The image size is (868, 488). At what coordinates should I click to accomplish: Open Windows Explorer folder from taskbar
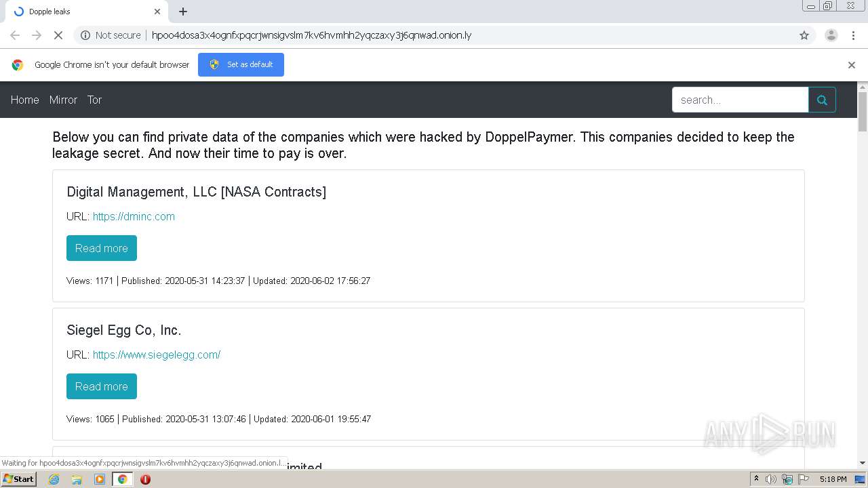tap(77, 479)
